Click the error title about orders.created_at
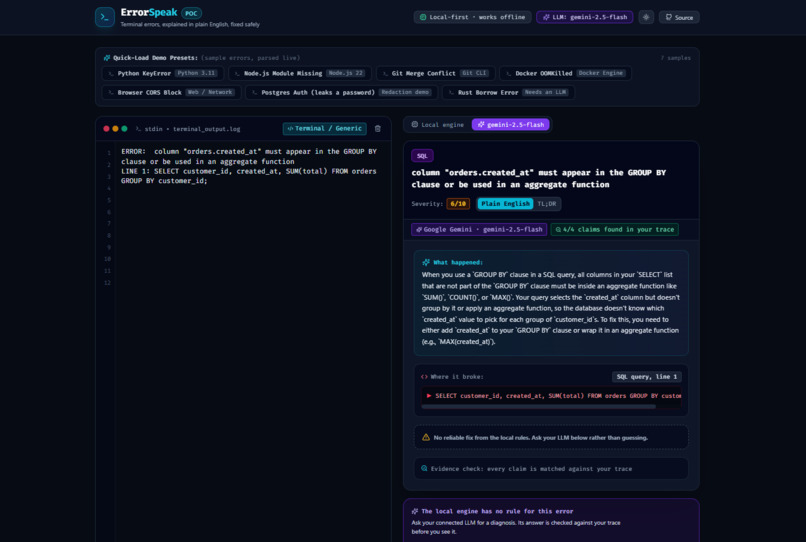The height and width of the screenshot is (542, 806). pyautogui.click(x=539, y=178)
